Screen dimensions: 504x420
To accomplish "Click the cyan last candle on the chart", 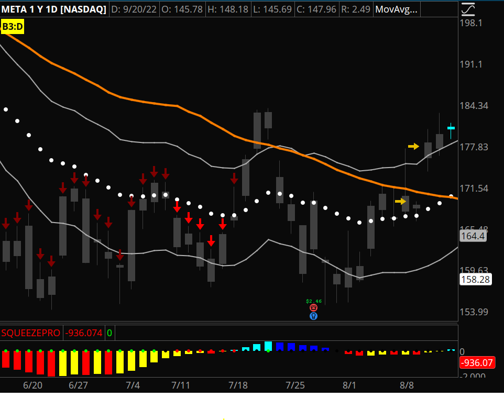I will (451, 130).
